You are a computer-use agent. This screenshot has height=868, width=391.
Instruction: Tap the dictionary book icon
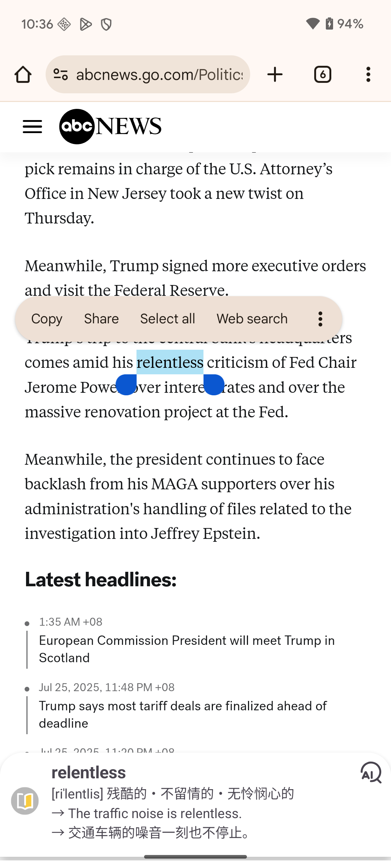25,801
